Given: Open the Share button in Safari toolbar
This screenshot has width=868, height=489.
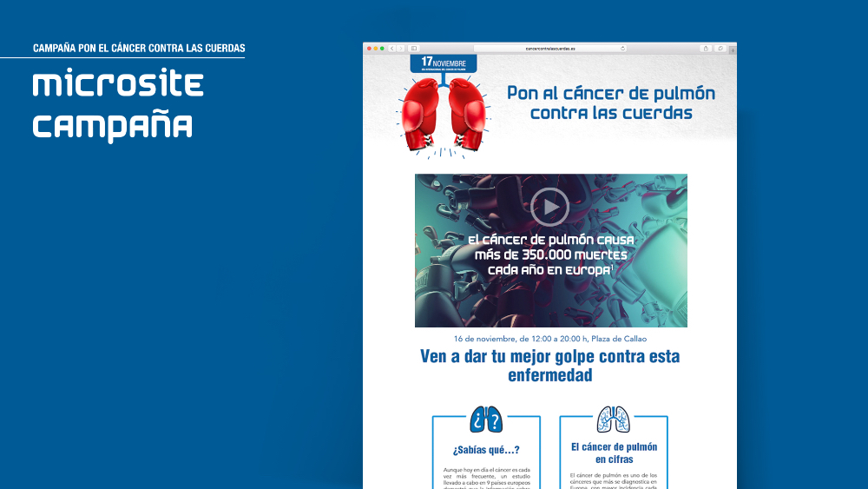Looking at the screenshot, I should tap(706, 49).
